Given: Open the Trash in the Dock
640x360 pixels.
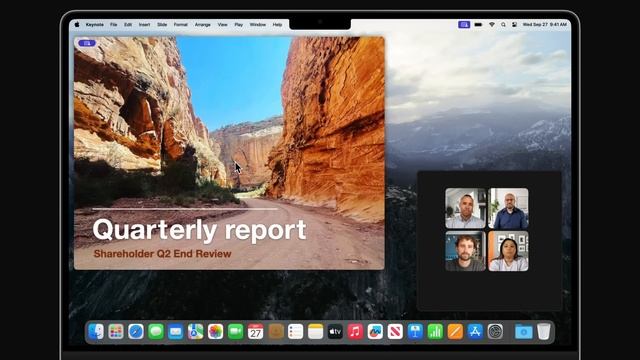Looking at the screenshot, I should coord(544,332).
